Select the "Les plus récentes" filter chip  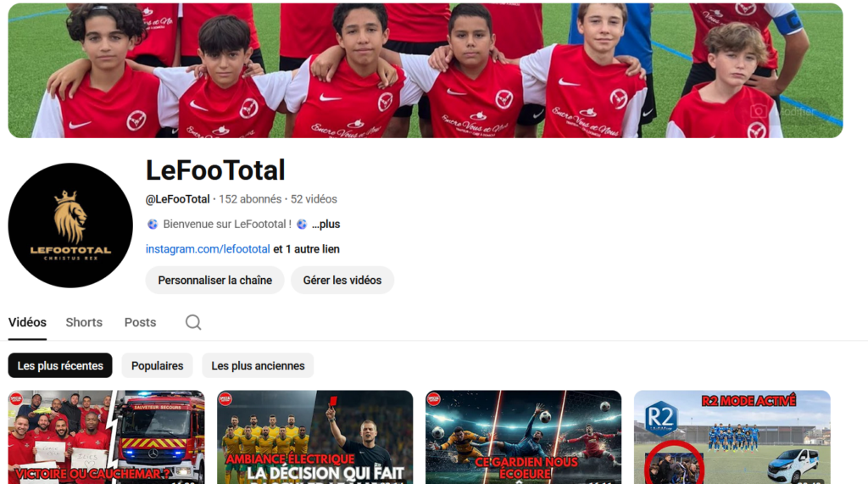click(60, 365)
